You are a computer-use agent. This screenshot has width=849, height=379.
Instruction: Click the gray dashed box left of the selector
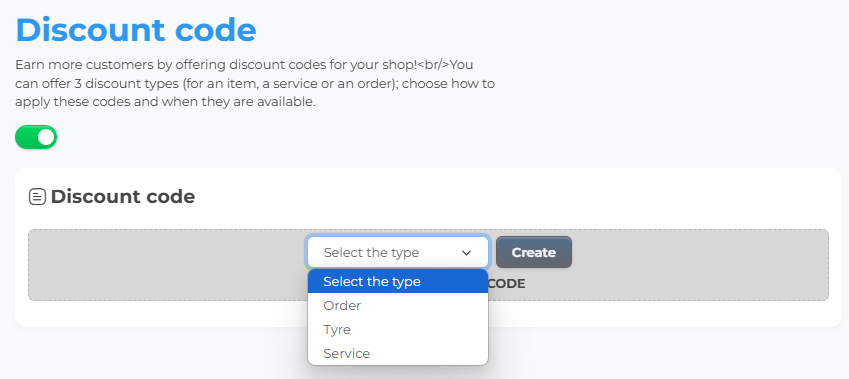(168, 265)
